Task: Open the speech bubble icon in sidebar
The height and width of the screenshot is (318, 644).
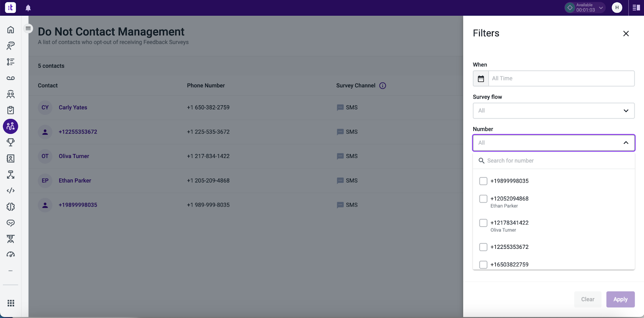Action: coord(10,223)
